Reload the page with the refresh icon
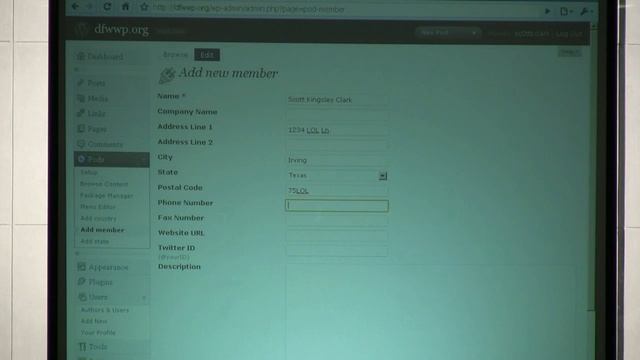This screenshot has height=360, width=640. [107, 7]
